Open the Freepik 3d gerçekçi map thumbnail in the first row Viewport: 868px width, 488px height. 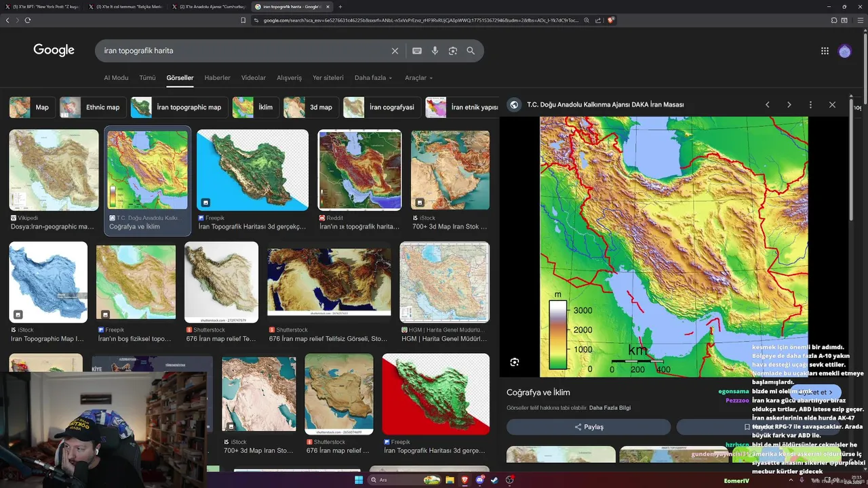[252, 170]
